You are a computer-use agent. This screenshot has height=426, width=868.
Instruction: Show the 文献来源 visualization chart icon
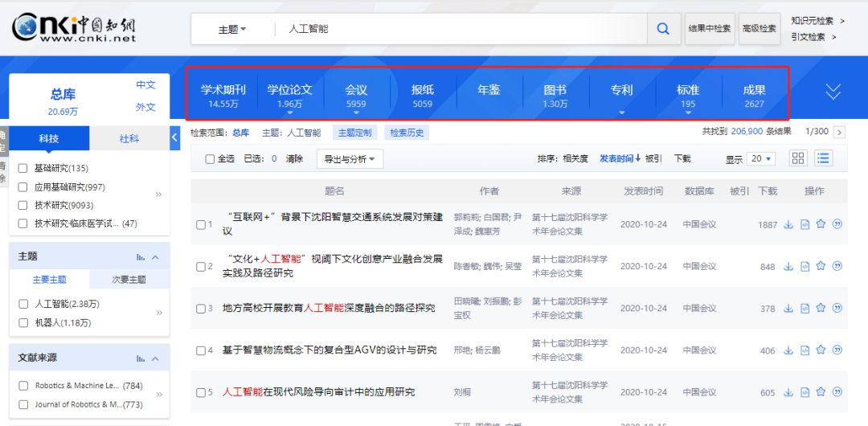coord(141,358)
